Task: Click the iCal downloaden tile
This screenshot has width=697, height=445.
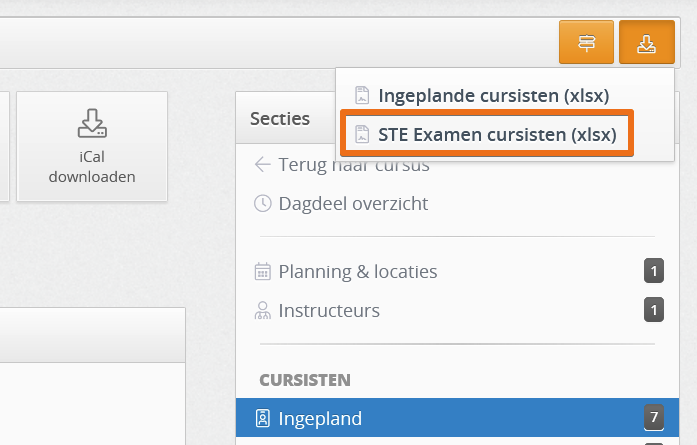Action: 92,146
